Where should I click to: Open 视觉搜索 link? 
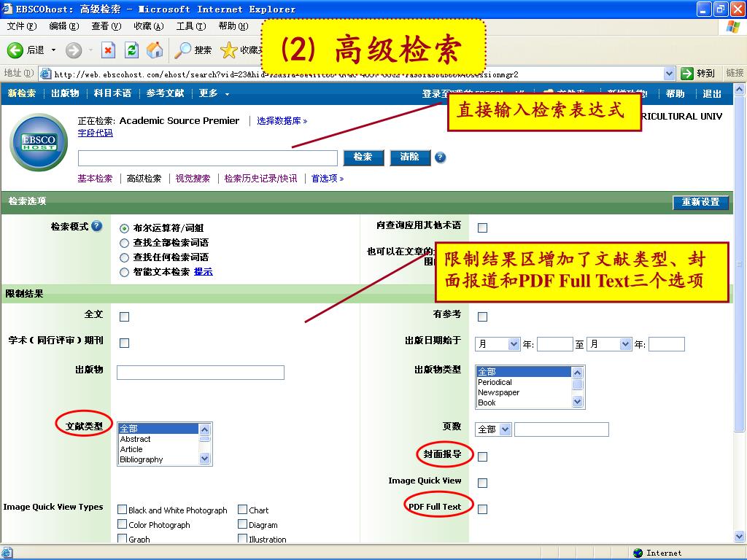pos(193,179)
